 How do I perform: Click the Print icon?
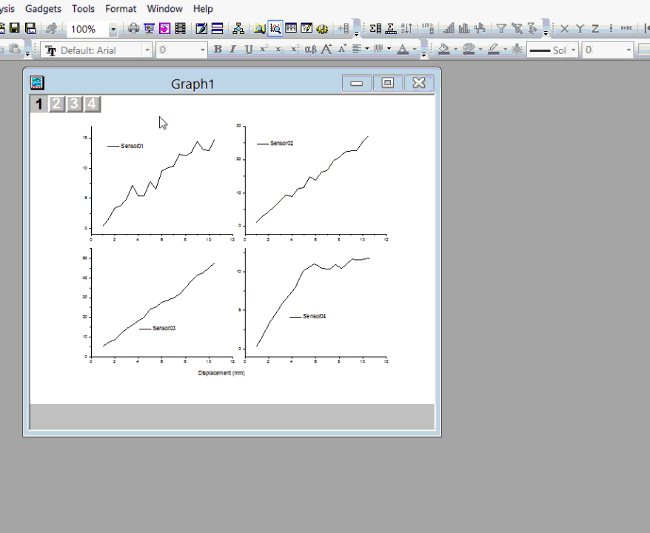point(133,28)
